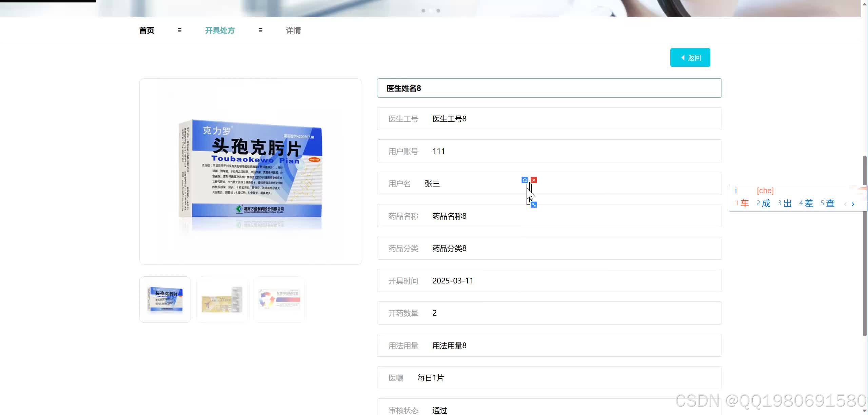Click the third carousel dot indicator
Screen dimensions: 868x415
point(438,11)
